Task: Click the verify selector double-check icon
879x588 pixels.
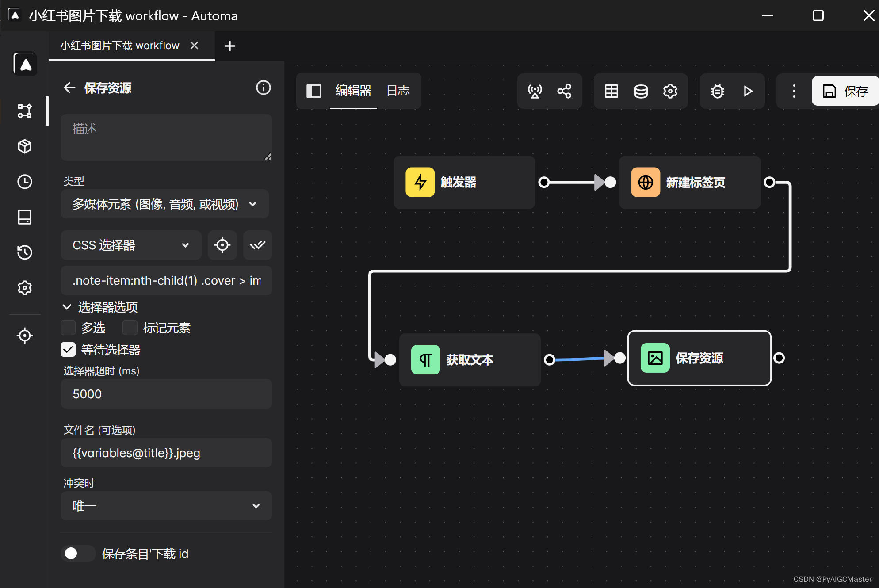Action: pyautogui.click(x=257, y=245)
